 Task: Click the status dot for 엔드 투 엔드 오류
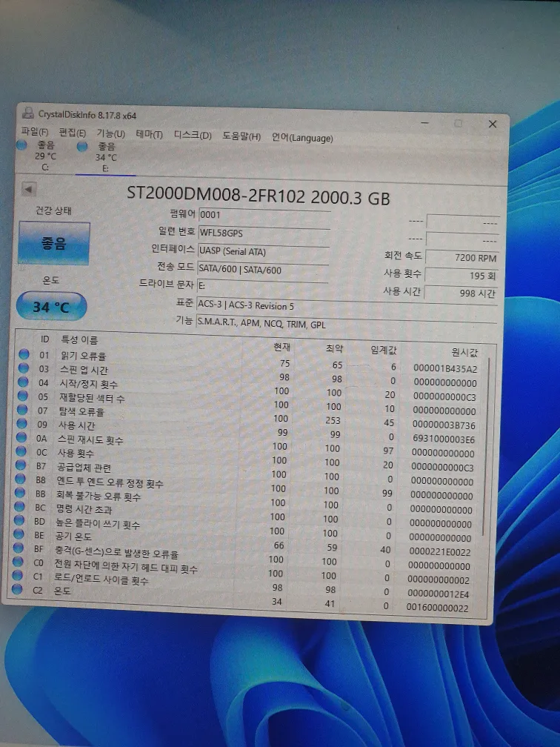(19, 478)
